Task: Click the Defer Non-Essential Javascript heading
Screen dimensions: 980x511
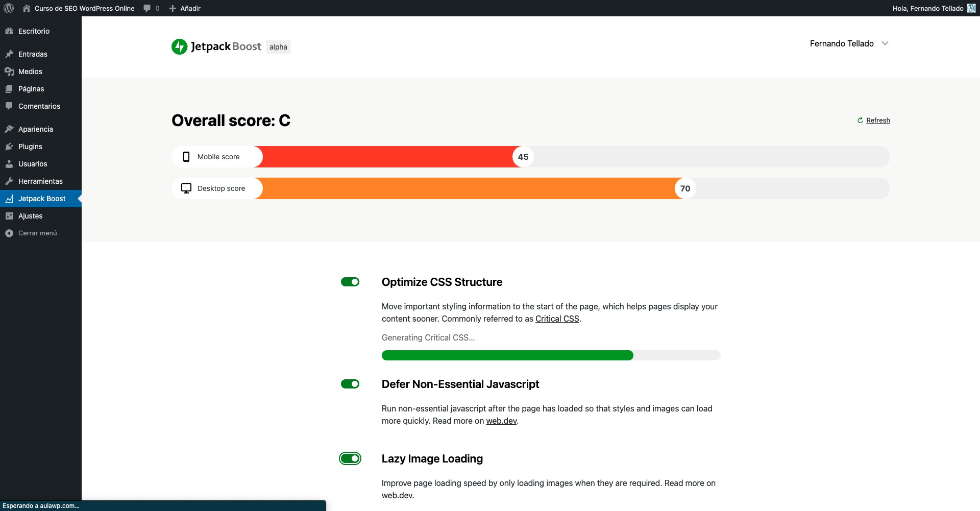Action: click(x=460, y=384)
